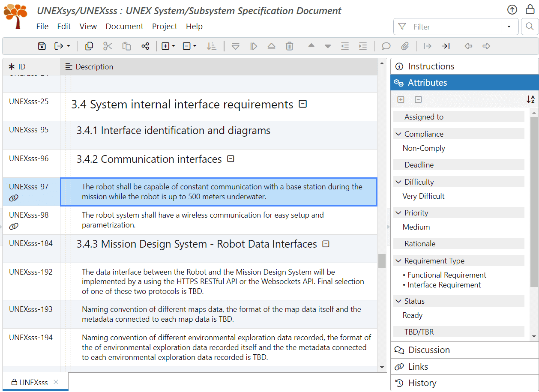Image resolution: width=539 pixels, height=392 pixels.
Task: Open the minus-box collapse dropdown in toolbar
Action: coord(189,46)
